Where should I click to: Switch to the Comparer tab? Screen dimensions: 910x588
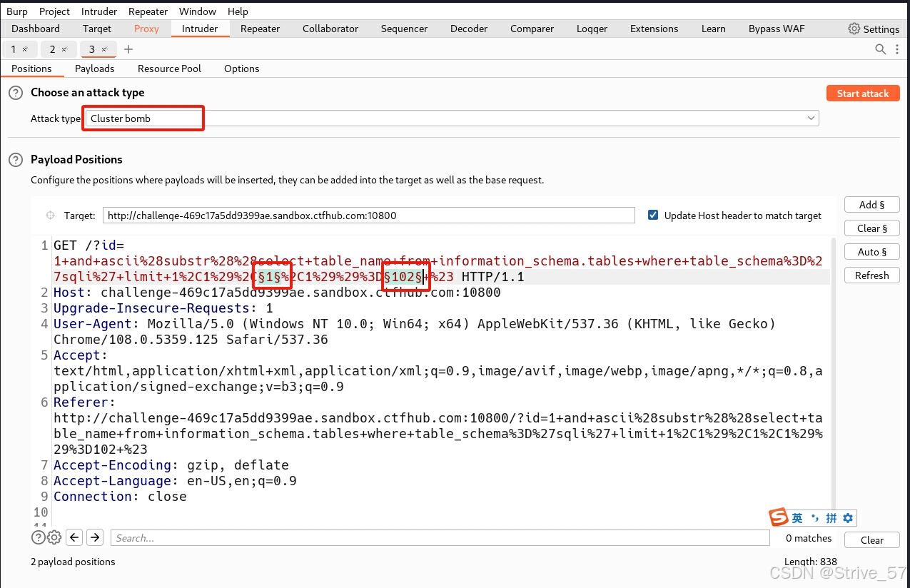(x=532, y=29)
